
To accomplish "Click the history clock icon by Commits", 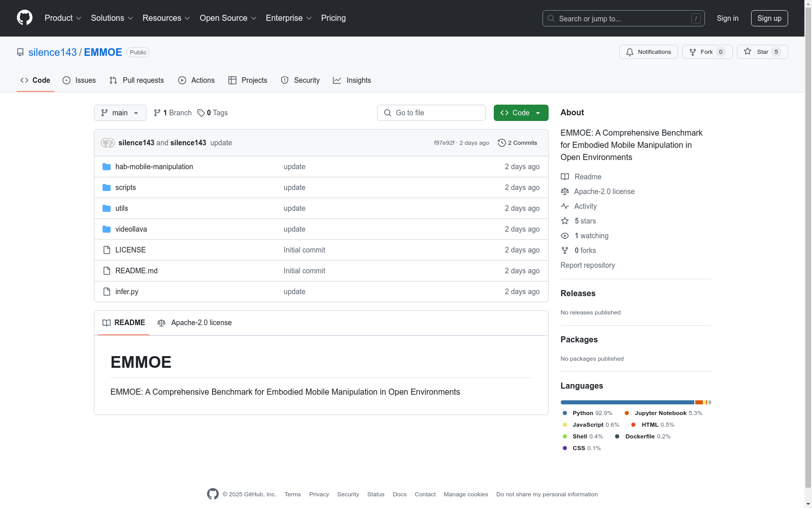I will pos(502,143).
